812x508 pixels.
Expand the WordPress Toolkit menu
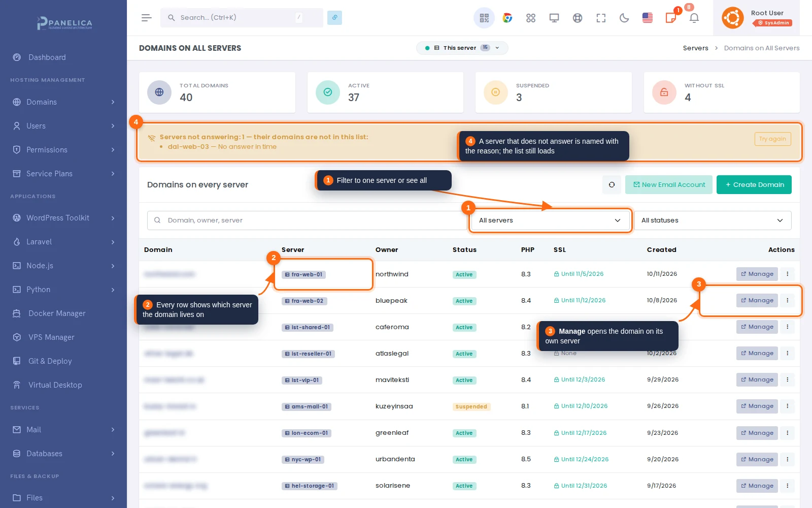63,218
